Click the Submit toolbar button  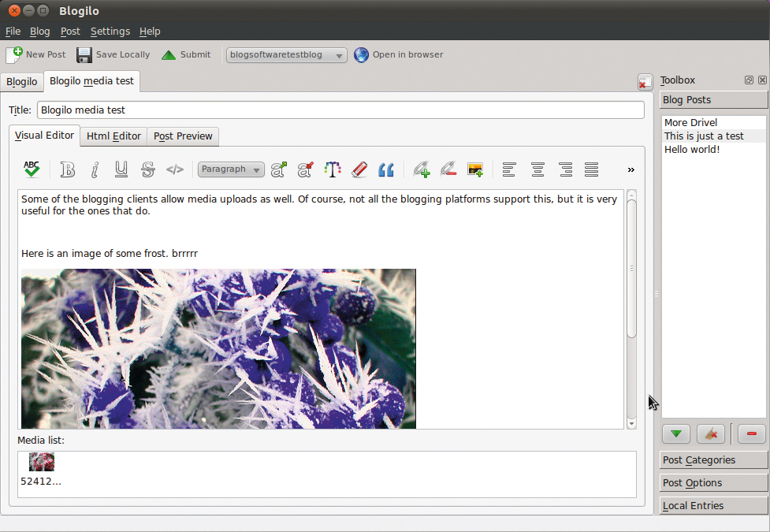tap(186, 54)
